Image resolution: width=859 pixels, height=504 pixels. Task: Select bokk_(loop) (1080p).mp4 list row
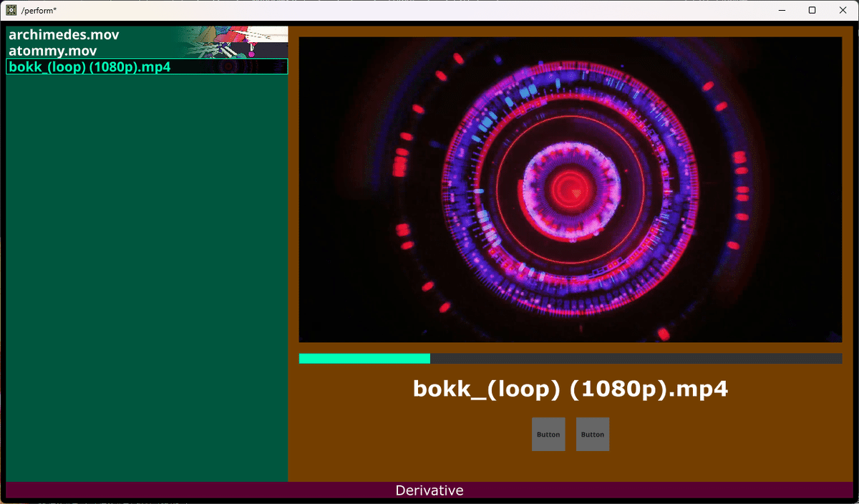click(147, 67)
